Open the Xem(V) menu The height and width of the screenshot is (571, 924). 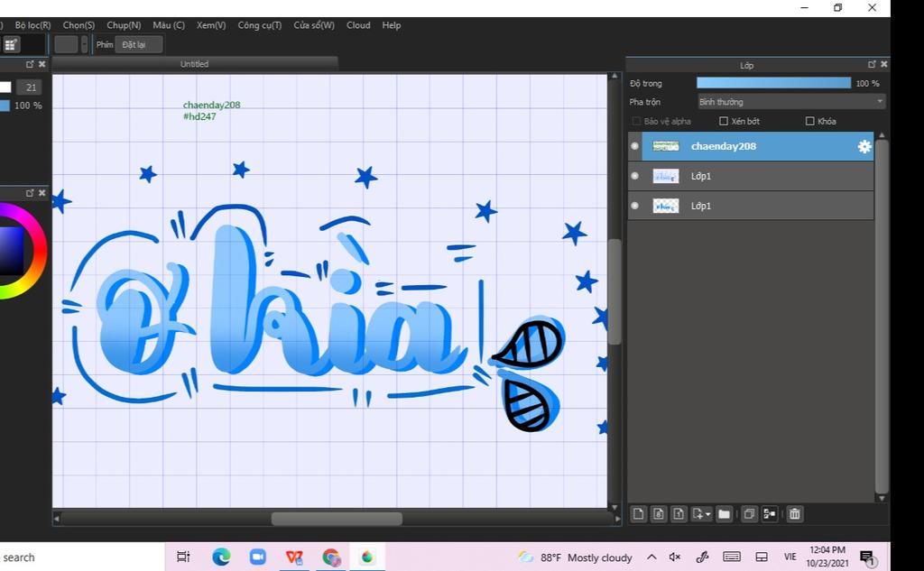[x=211, y=24]
